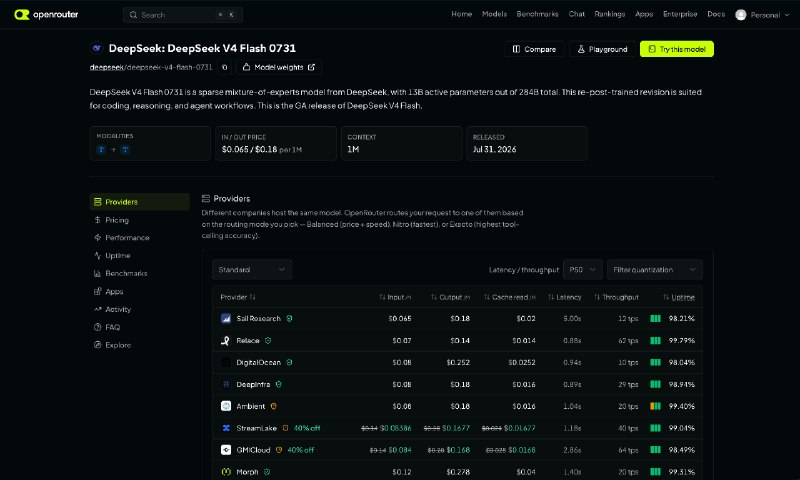This screenshot has width=800, height=480.
Task: Click the uptime bars for Sail Research
Action: click(x=656, y=318)
